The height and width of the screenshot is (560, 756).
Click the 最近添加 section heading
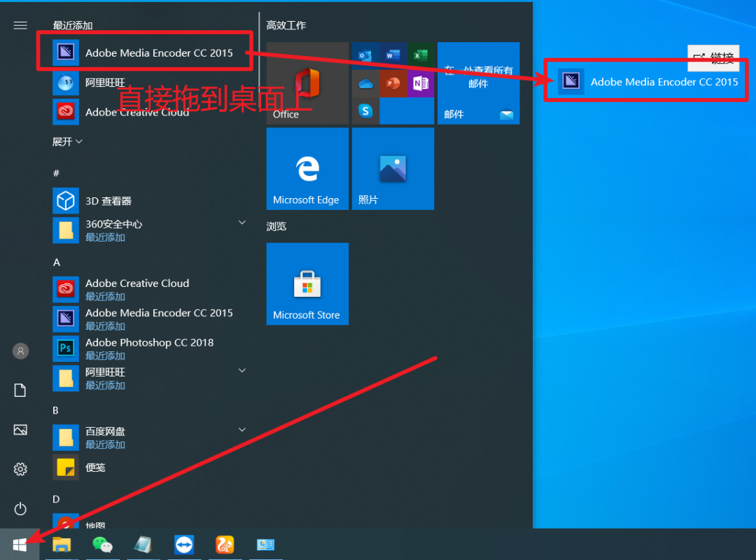click(x=72, y=25)
